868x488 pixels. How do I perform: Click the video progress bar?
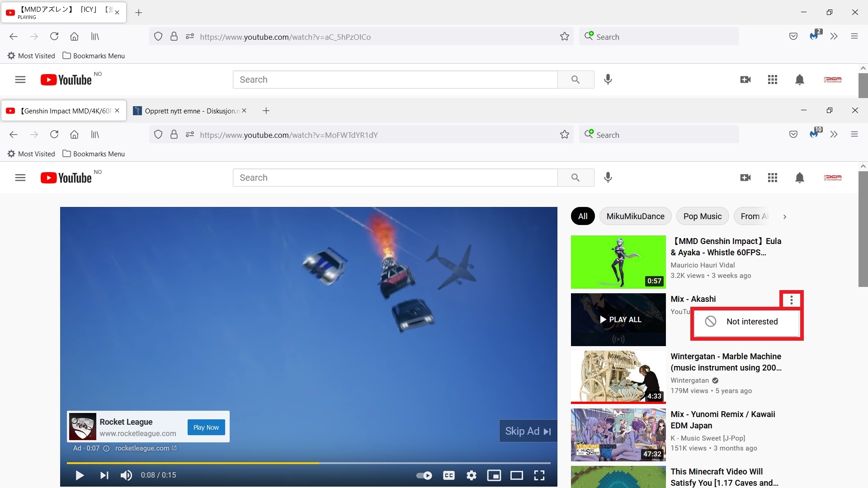tap(308, 463)
